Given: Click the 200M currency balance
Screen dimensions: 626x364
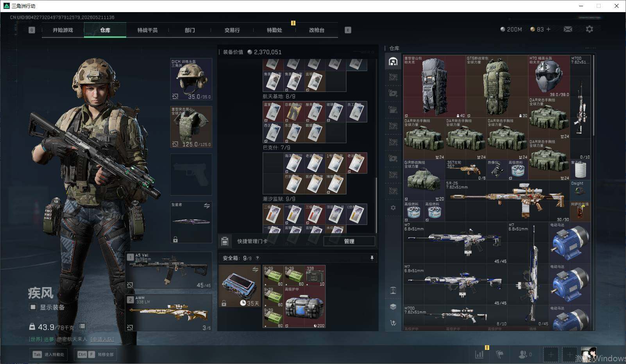Looking at the screenshot, I should pos(511,29).
